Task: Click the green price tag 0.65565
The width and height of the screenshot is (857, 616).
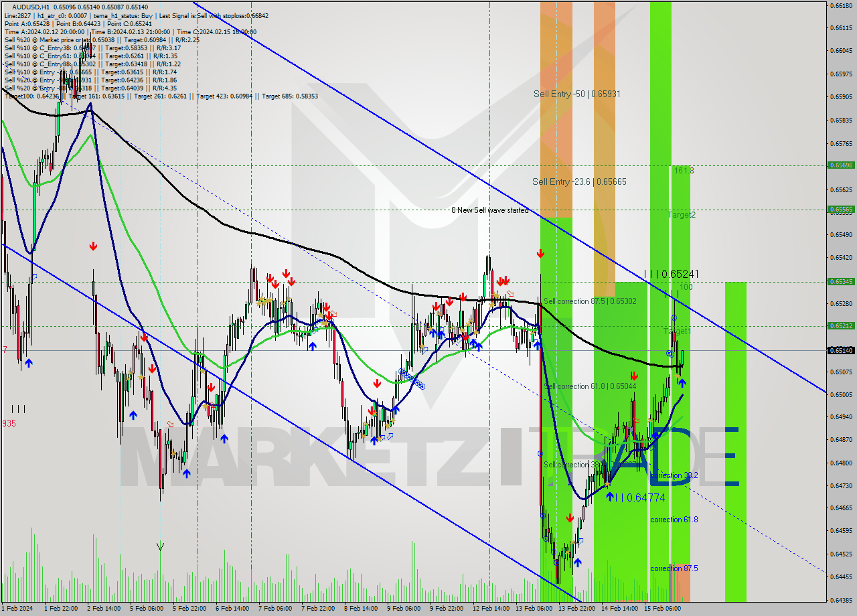Action: click(841, 209)
